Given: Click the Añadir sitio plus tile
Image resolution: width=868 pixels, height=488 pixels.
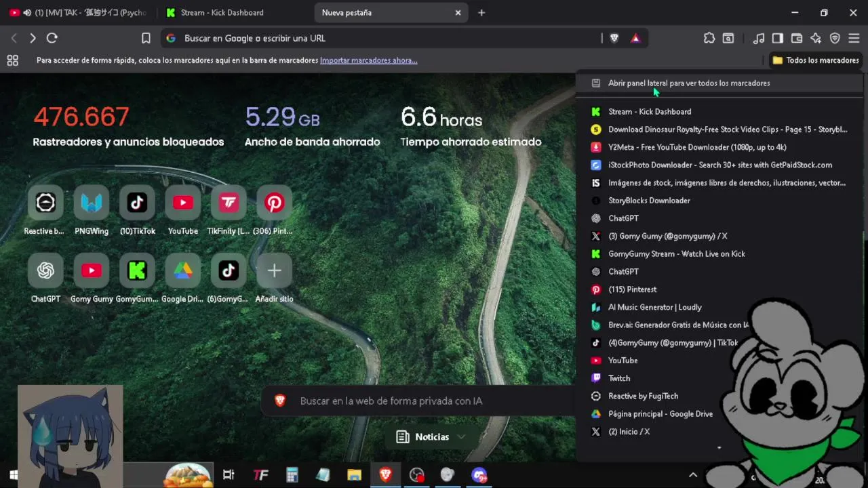Looking at the screenshot, I should point(274,270).
